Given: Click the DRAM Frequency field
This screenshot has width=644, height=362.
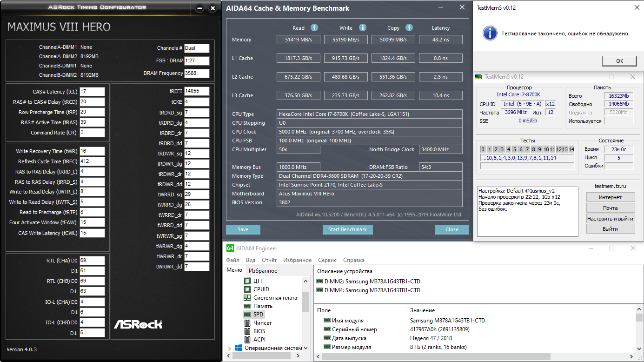Looking at the screenshot, I should (x=197, y=74).
